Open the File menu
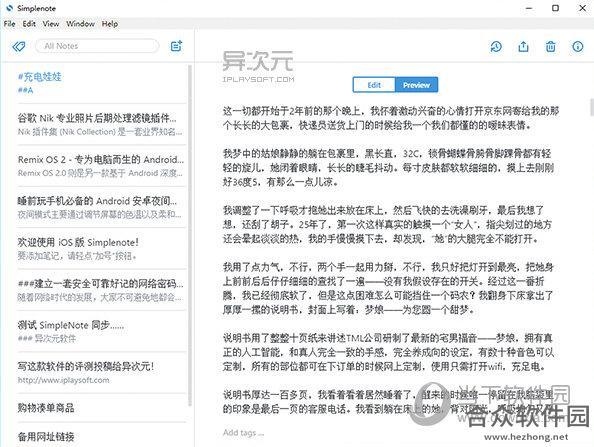Image resolution: width=594 pixels, height=447 pixels. click(x=9, y=24)
